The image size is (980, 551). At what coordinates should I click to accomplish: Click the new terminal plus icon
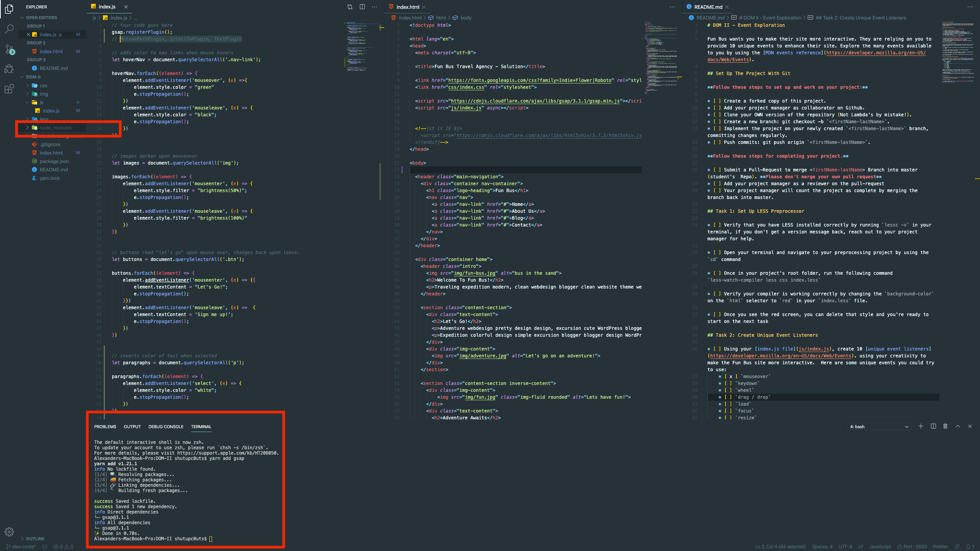coord(921,426)
